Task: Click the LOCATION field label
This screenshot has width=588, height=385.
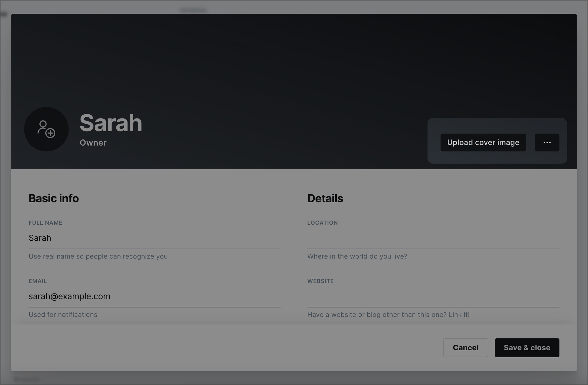Action: 322,223
